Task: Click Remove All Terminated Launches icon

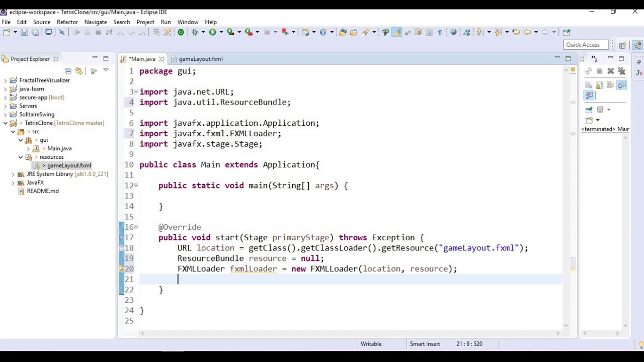Action: pos(621,71)
